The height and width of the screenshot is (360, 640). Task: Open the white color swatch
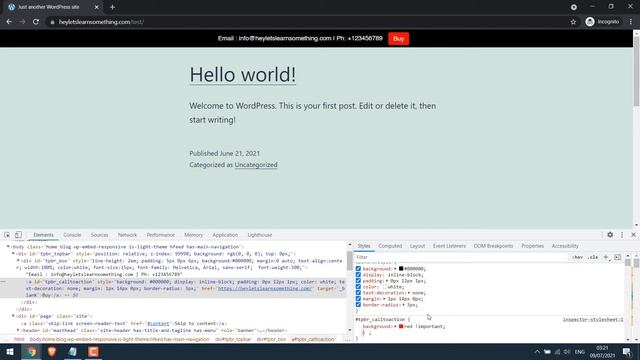click(385, 287)
